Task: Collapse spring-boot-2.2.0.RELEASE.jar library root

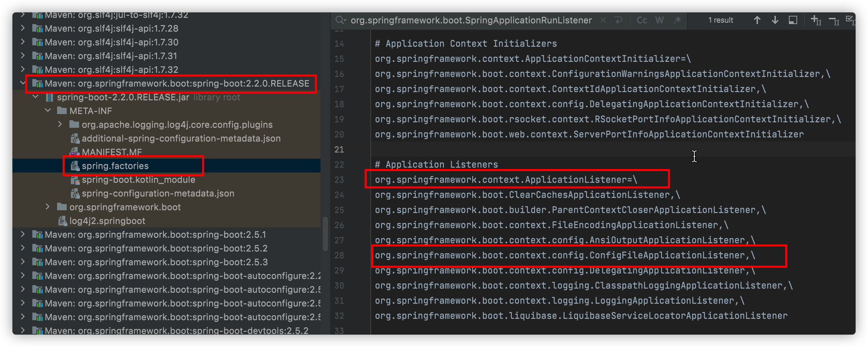Action: 35,97
